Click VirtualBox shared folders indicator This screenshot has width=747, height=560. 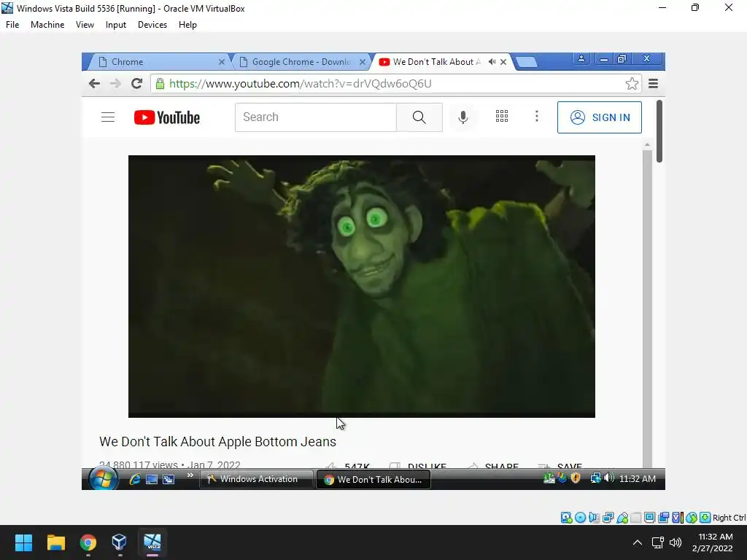tap(636, 518)
